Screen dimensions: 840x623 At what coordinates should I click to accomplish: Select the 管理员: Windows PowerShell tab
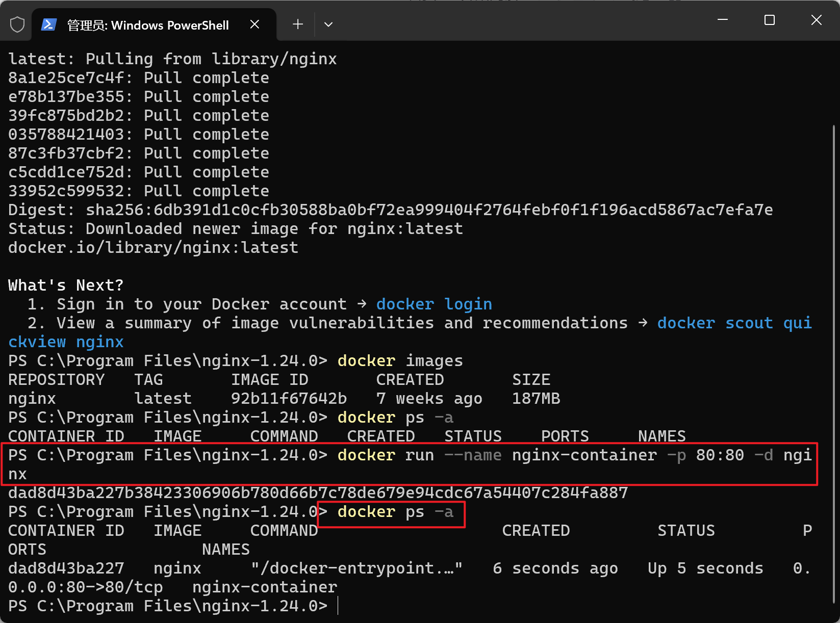coord(155,25)
